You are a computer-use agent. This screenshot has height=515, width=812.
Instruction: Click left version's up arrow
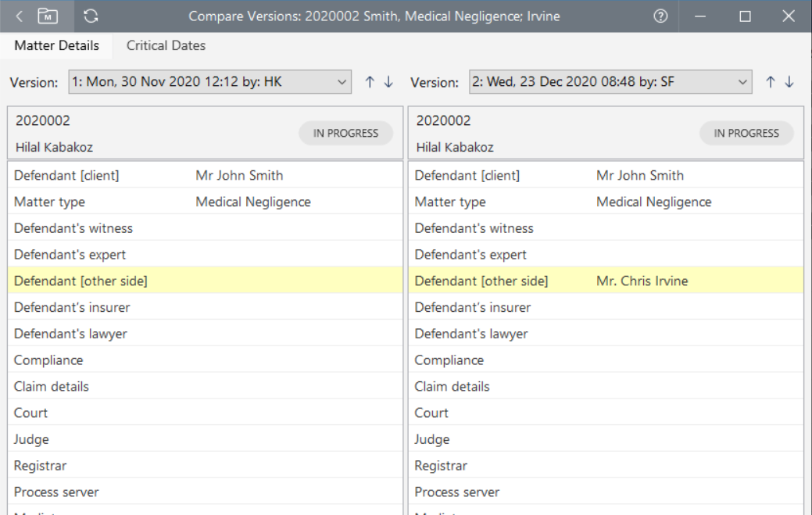click(x=370, y=82)
